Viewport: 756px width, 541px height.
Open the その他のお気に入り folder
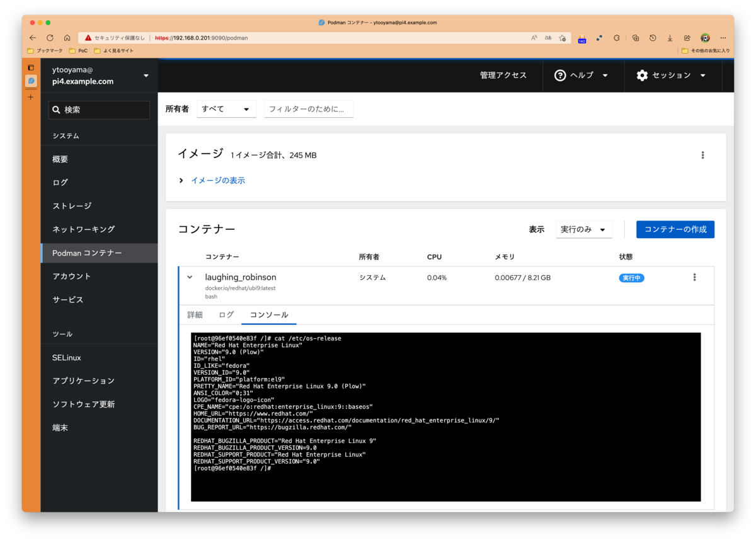point(706,50)
